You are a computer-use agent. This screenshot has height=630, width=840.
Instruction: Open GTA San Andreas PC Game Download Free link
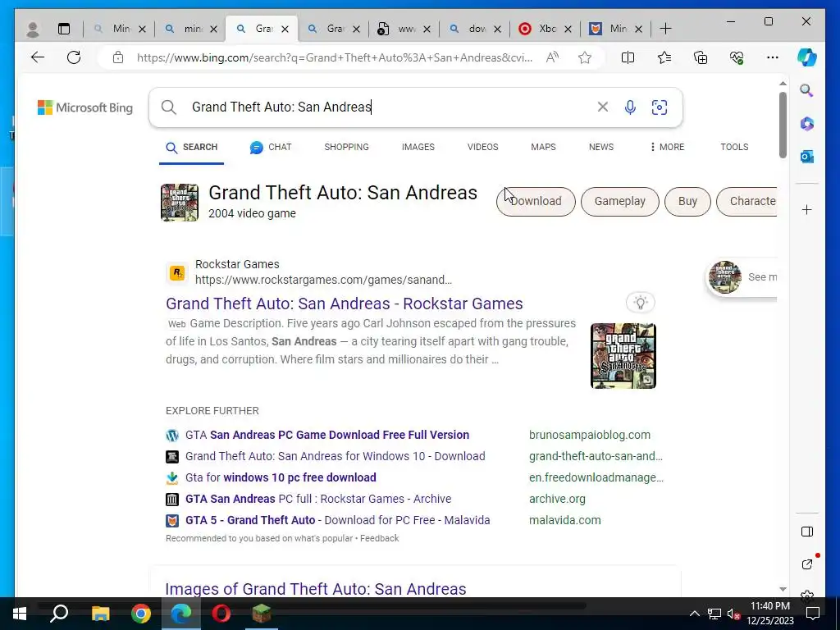(327, 435)
